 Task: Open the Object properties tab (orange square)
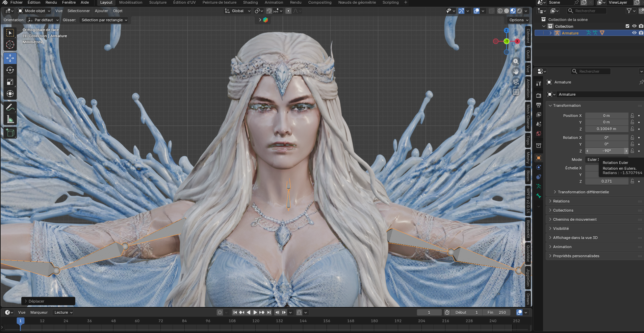point(539,158)
